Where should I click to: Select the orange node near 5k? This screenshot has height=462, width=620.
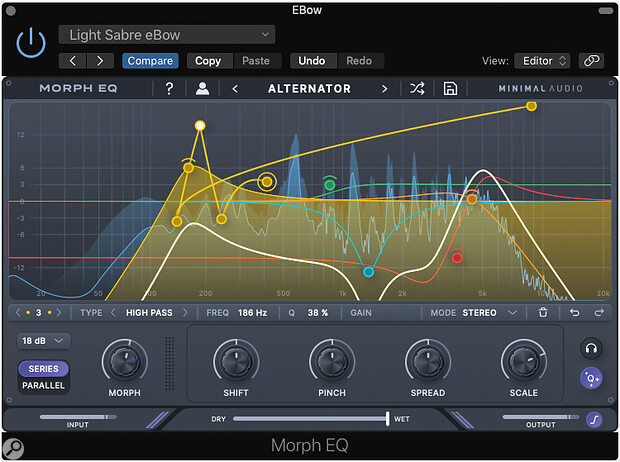[472, 199]
